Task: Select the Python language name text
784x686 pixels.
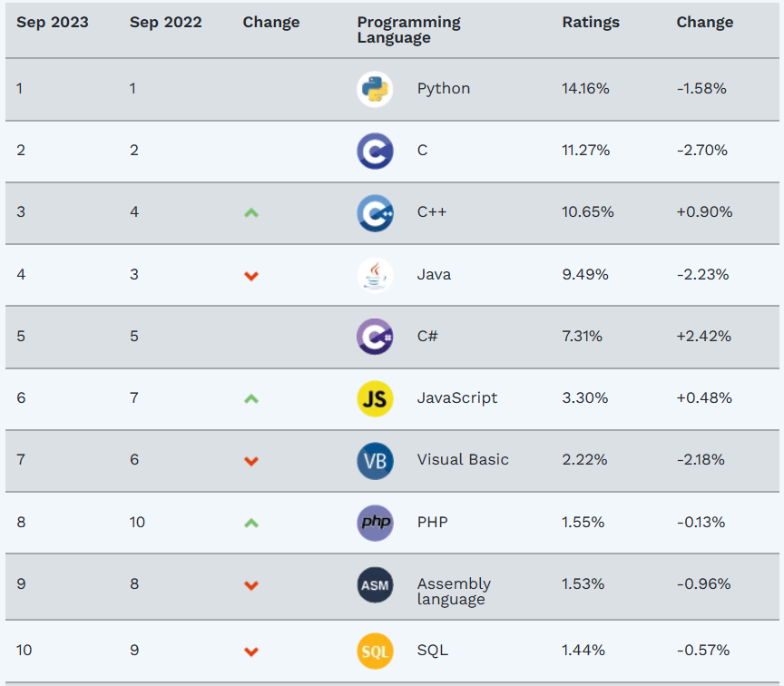Action: click(x=444, y=89)
